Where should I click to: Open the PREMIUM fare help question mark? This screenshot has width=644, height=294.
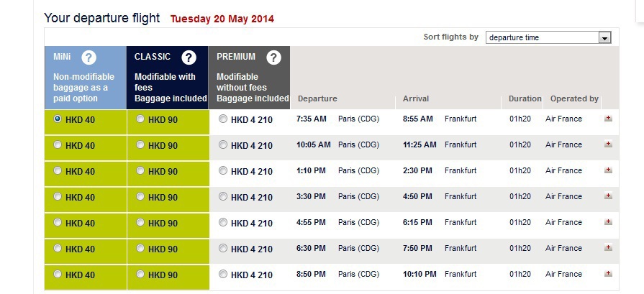(273, 58)
